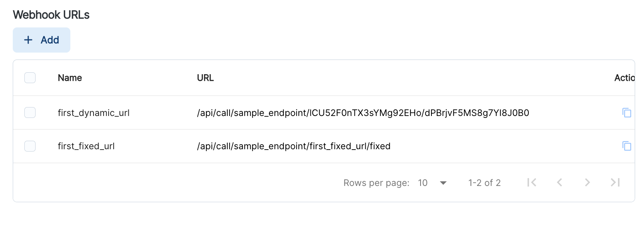Toggle the select-all rows checkbox

coord(30,78)
